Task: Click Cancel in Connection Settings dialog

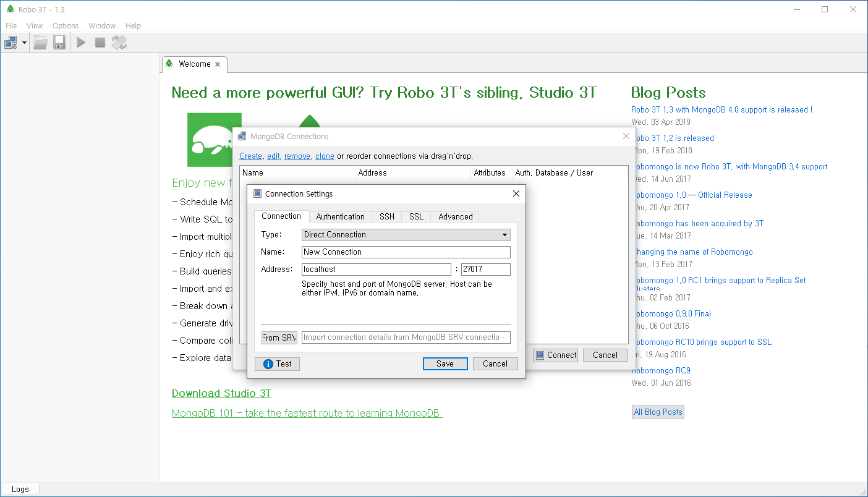Action: pyautogui.click(x=495, y=364)
